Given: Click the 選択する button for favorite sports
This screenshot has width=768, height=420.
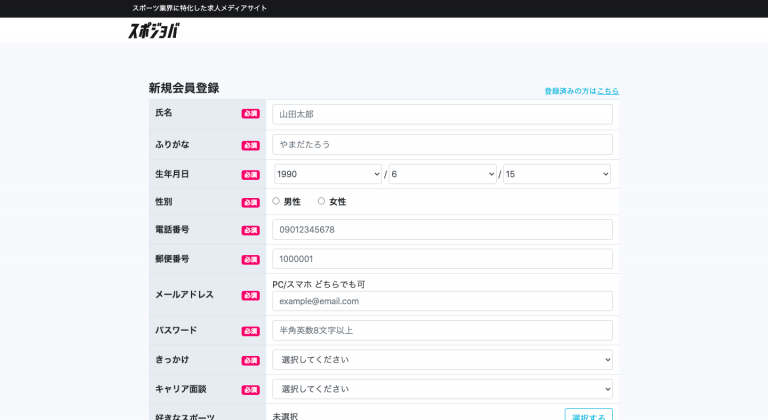Looking at the screenshot, I should [x=588, y=415].
